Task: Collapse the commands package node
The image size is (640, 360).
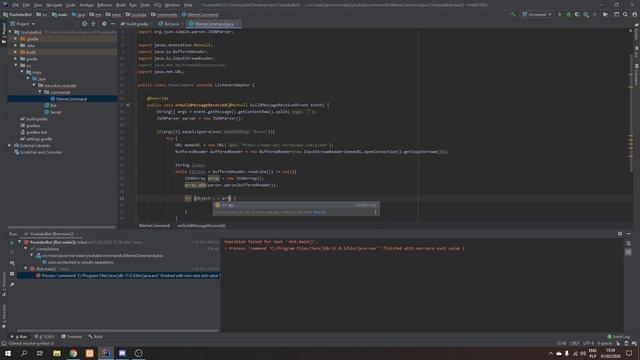Action: [40, 92]
